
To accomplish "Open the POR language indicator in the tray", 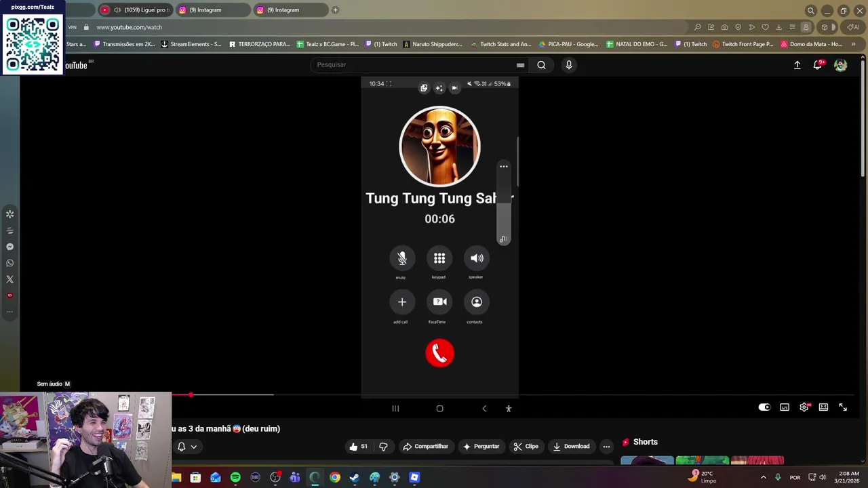I will tap(795, 477).
